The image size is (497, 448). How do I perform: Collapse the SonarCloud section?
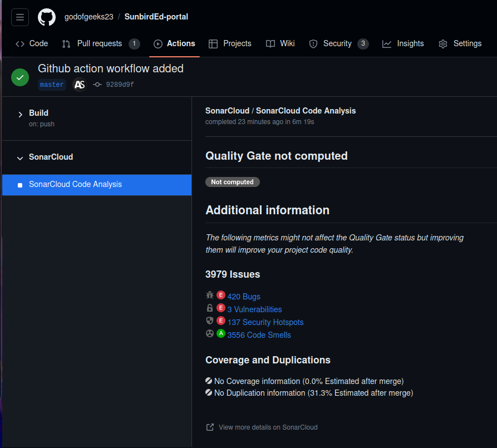21,157
